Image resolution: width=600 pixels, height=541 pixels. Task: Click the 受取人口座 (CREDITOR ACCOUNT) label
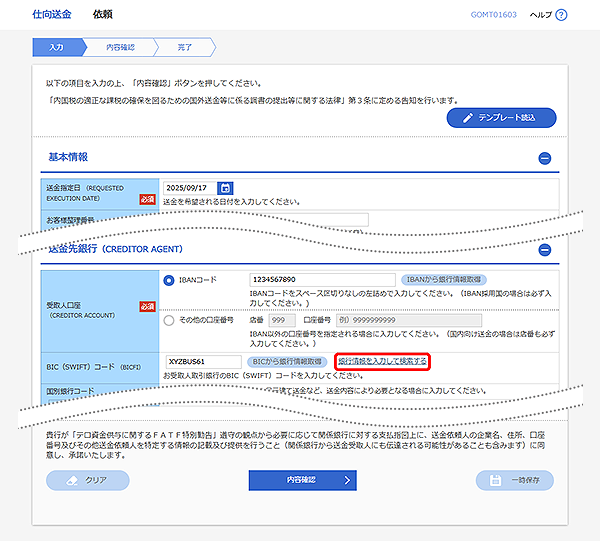pos(80,310)
